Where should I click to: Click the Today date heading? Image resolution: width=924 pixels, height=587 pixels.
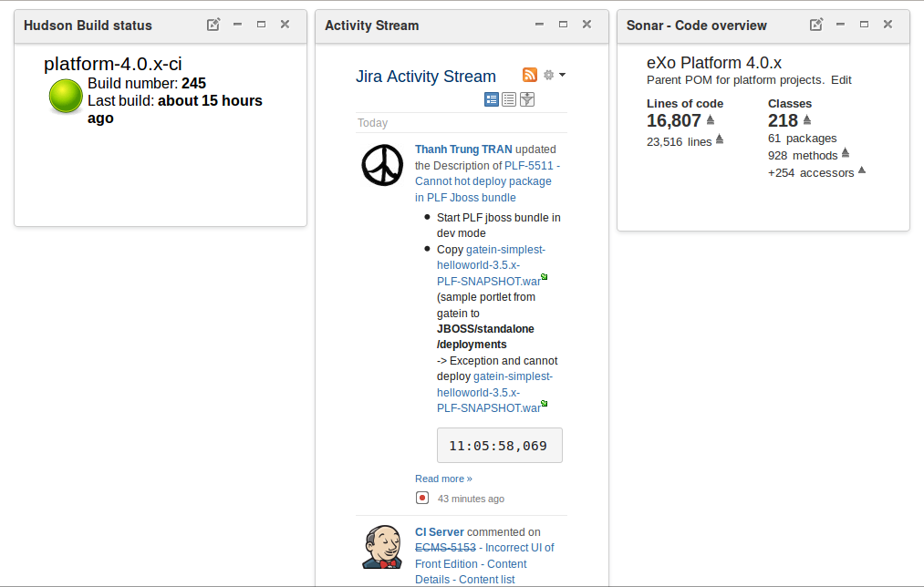click(x=372, y=123)
